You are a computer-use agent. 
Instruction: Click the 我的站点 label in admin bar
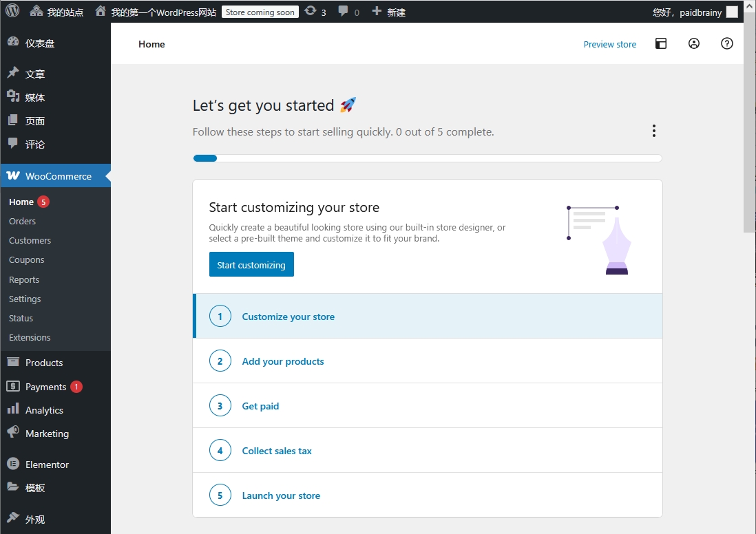point(65,12)
